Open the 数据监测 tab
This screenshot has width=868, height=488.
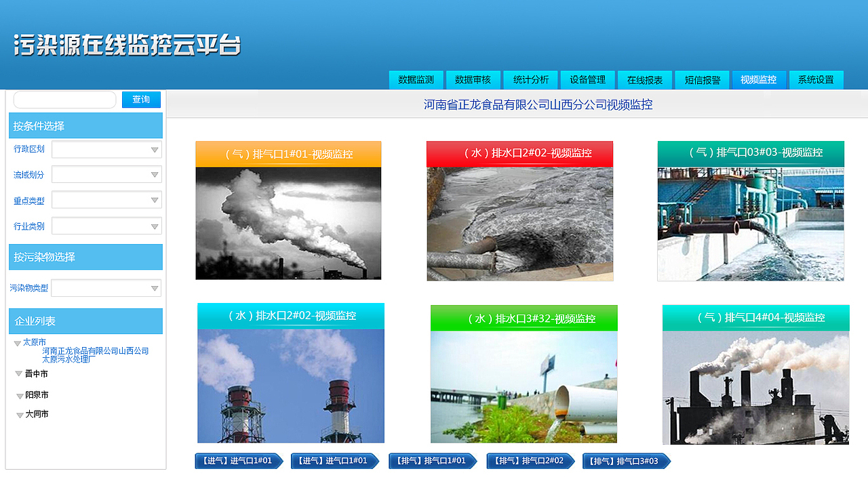[416, 79]
